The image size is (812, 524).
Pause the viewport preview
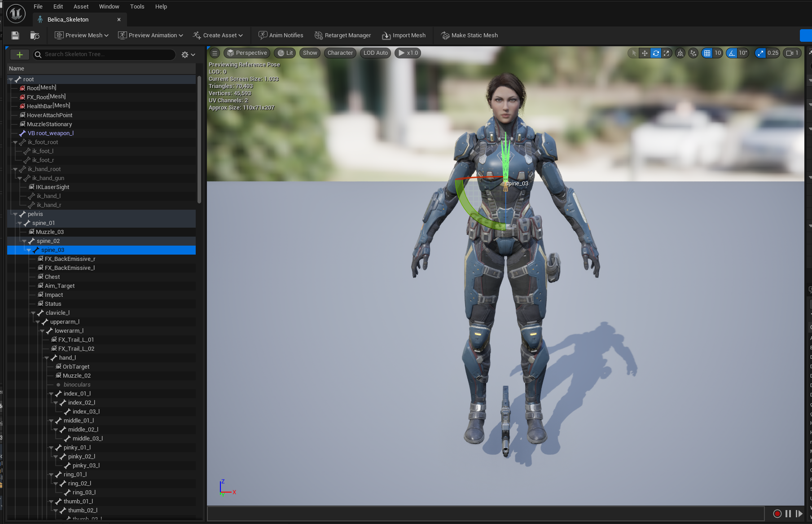[x=788, y=514]
